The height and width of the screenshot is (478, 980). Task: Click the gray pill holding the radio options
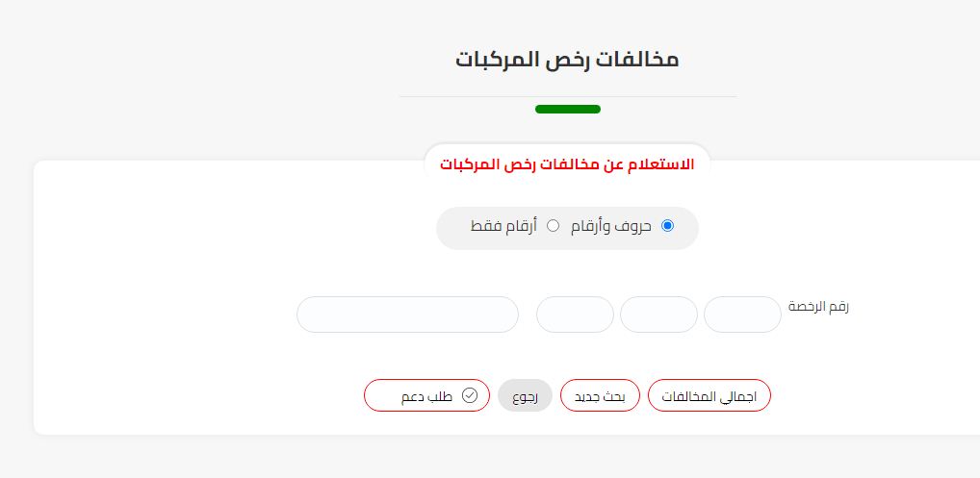pyautogui.click(x=567, y=228)
